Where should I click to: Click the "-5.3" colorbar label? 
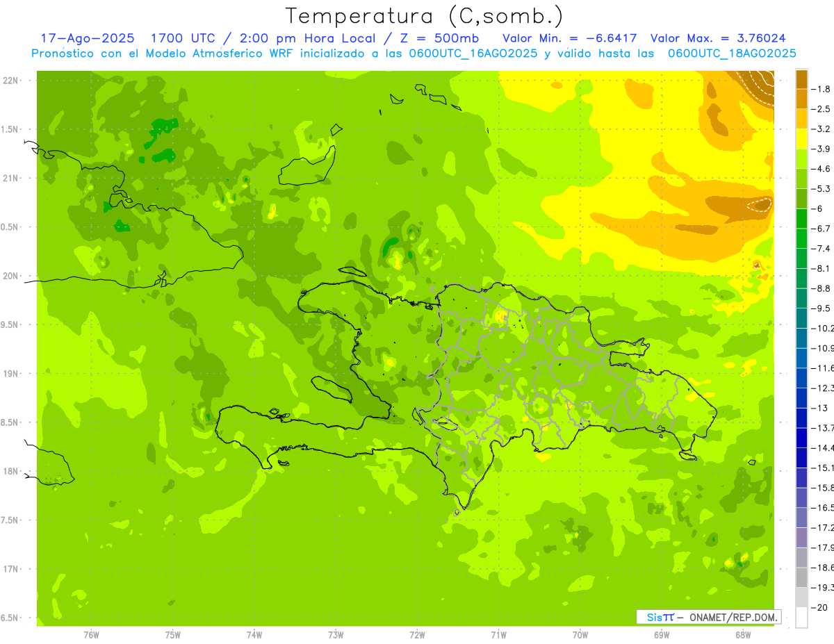click(x=822, y=188)
